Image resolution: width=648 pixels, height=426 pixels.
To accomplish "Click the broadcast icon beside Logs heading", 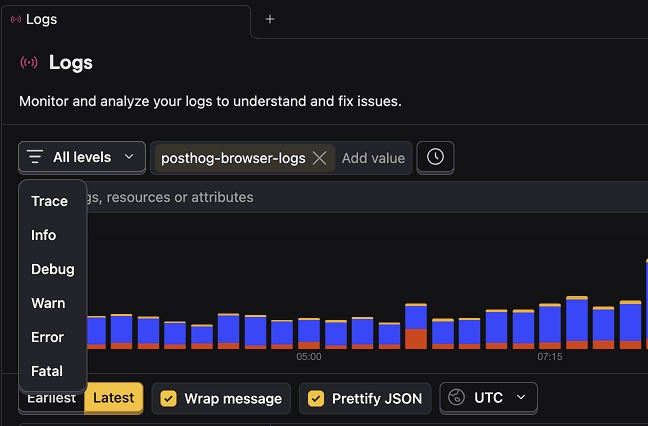I will tap(29, 63).
